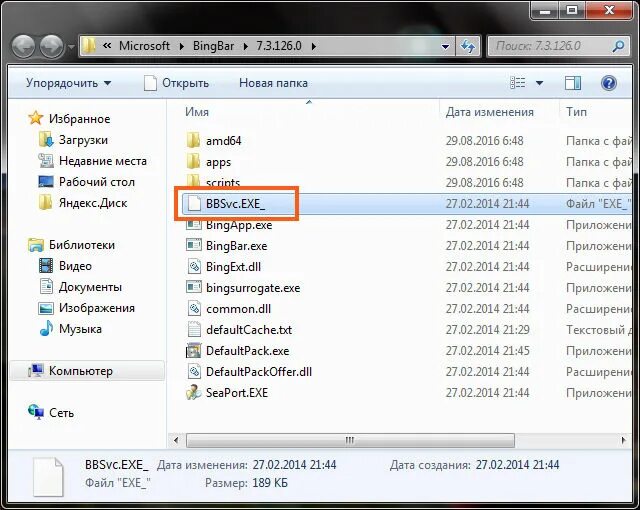Click the scrollbar left arrow
This screenshot has width=640, height=510.
click(176, 440)
